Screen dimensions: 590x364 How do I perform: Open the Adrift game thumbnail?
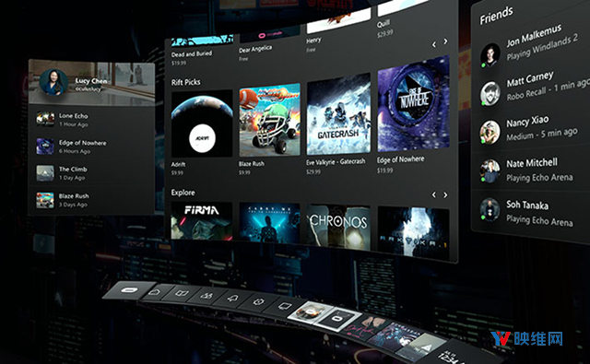point(202,123)
